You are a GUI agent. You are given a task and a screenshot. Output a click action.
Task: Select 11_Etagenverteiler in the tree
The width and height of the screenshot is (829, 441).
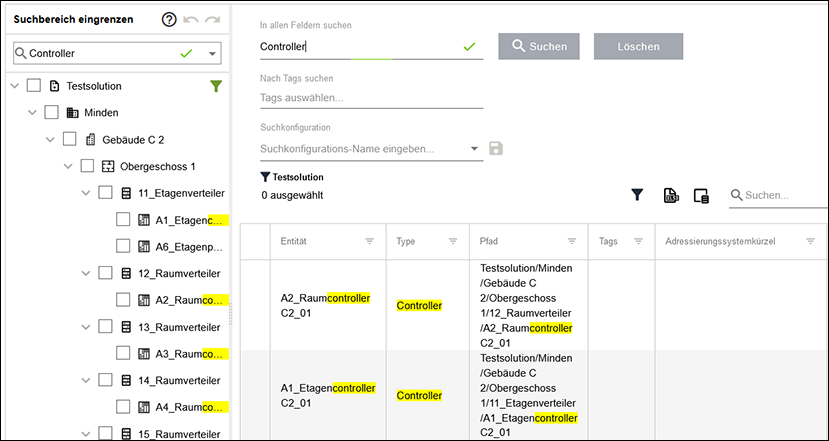pyautogui.click(x=181, y=194)
